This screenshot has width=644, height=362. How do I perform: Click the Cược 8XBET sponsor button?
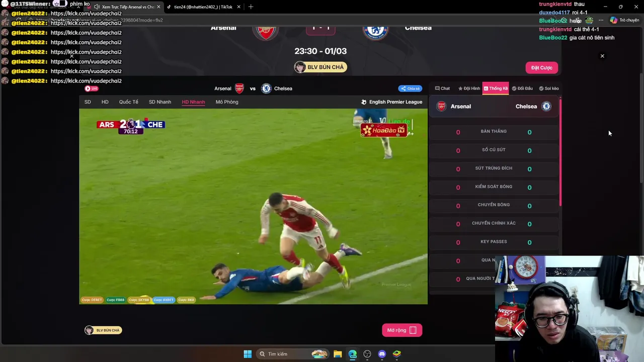[164, 300]
